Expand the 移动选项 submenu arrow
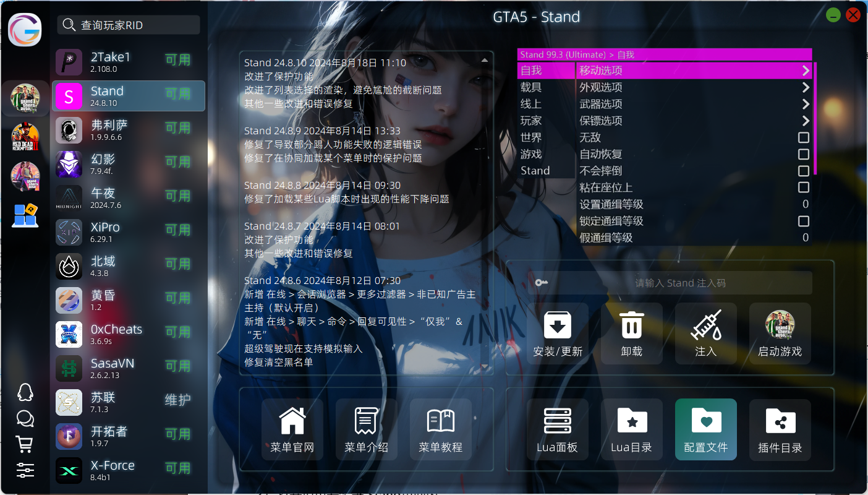Viewport: 868px width, 495px height. pyautogui.click(x=805, y=71)
